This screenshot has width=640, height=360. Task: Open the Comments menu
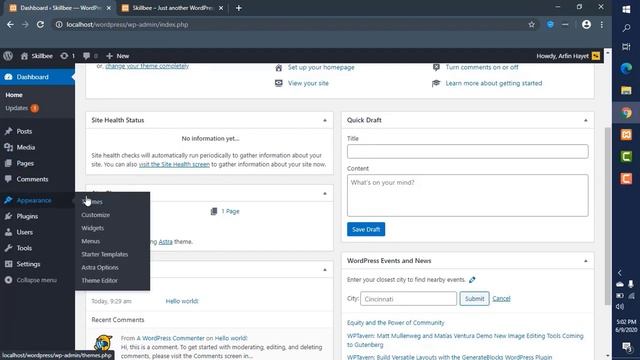click(x=32, y=179)
